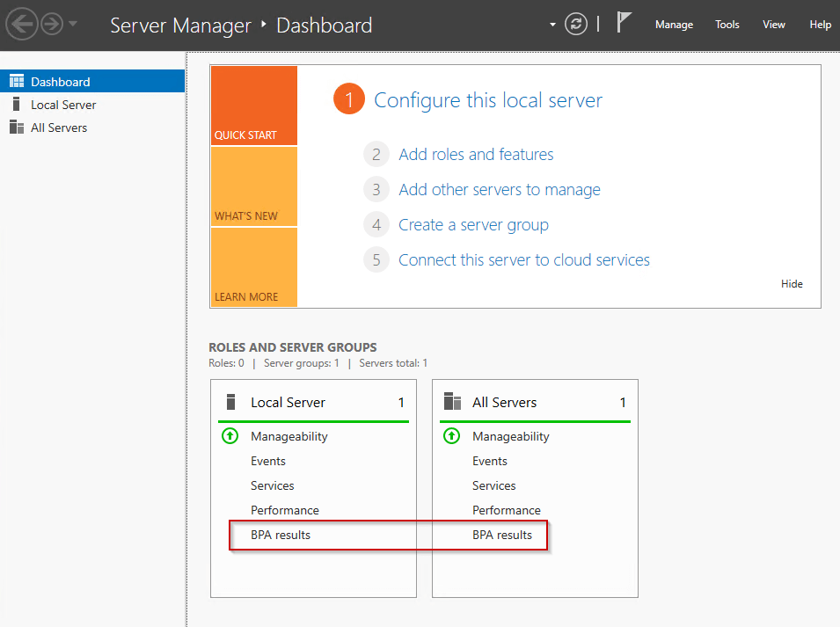Viewport: 840px width, 627px height.
Task: Open Performance in Local Server tile
Action: point(284,510)
